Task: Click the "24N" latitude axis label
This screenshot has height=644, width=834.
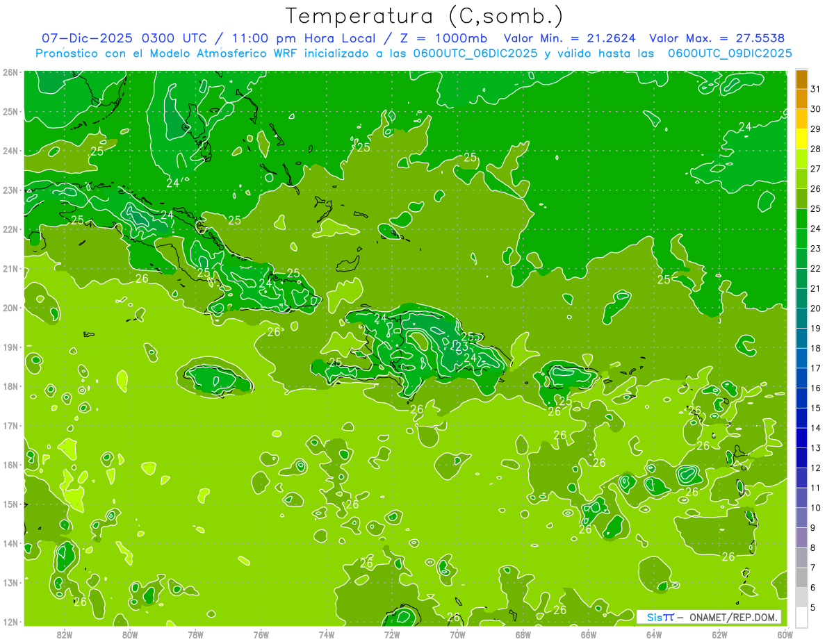Action: (x=10, y=151)
